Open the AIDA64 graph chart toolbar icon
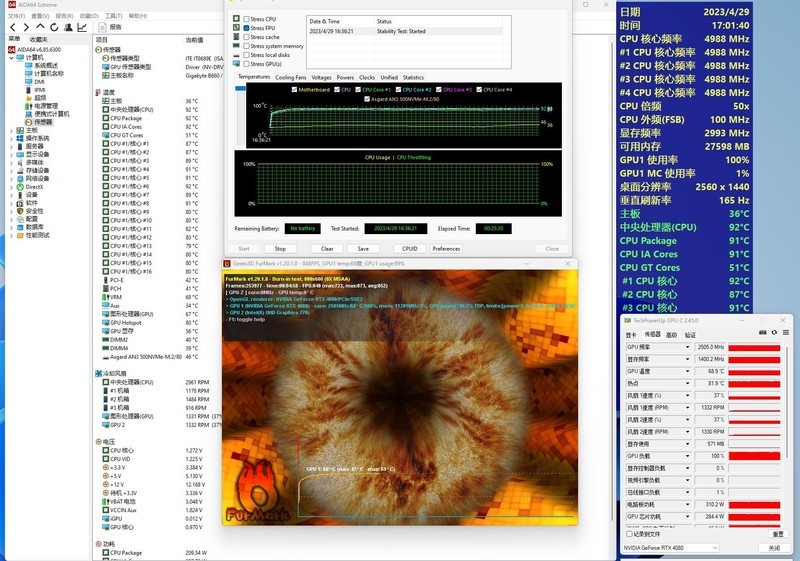 (80, 27)
